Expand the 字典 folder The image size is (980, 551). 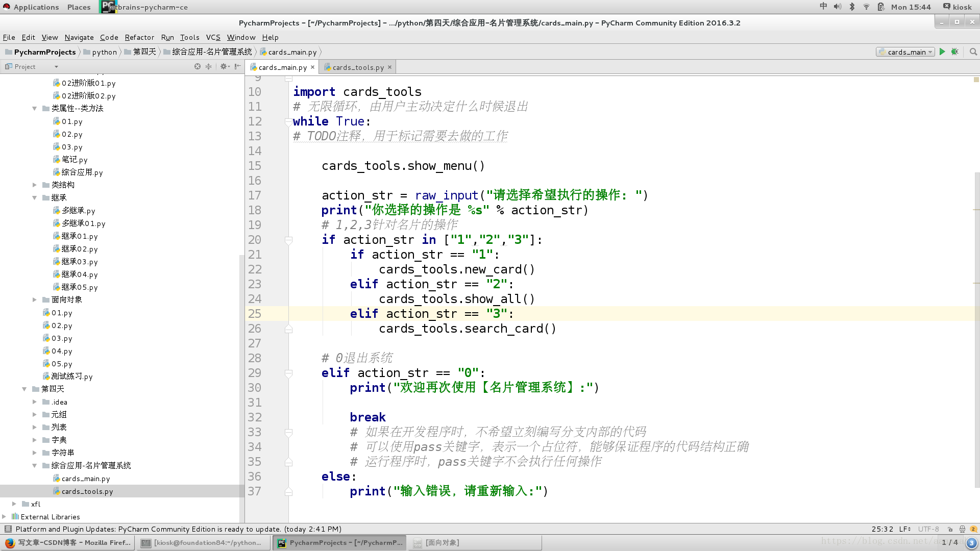(x=35, y=440)
